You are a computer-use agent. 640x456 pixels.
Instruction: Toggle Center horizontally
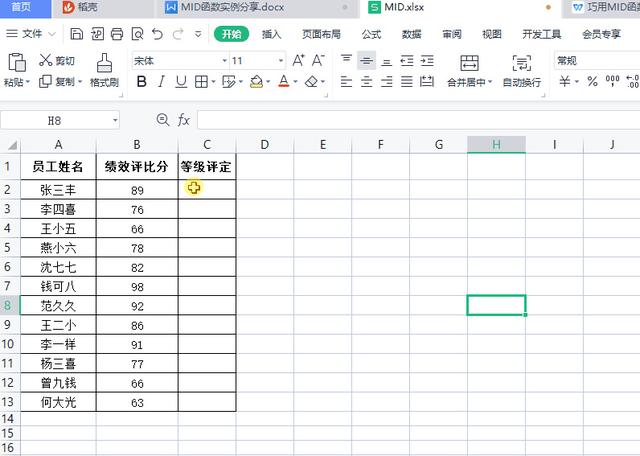[x=366, y=82]
